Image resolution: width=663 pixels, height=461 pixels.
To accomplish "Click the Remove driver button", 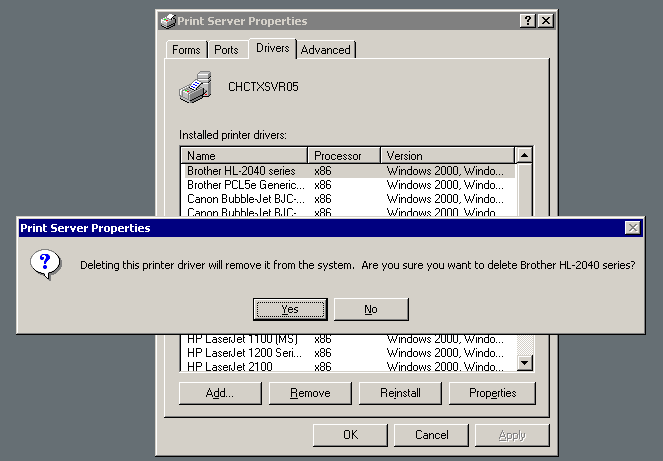I will point(310,393).
